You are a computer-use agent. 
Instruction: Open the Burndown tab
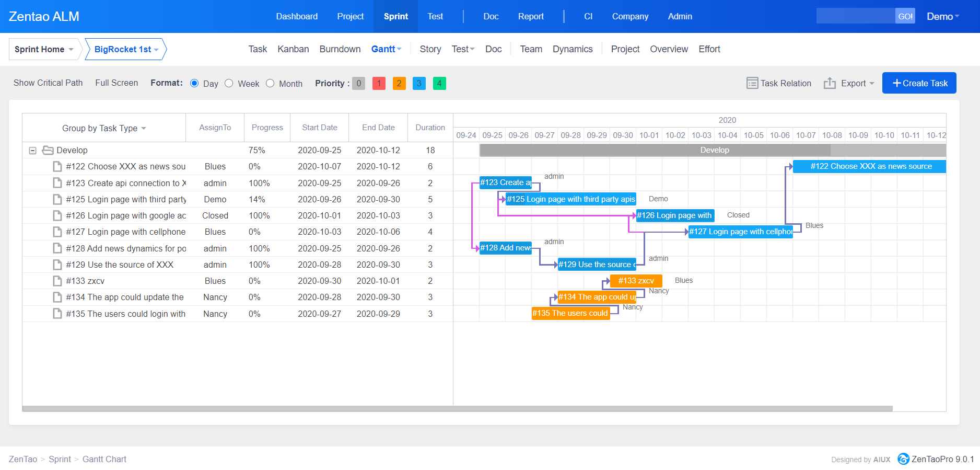coord(340,49)
